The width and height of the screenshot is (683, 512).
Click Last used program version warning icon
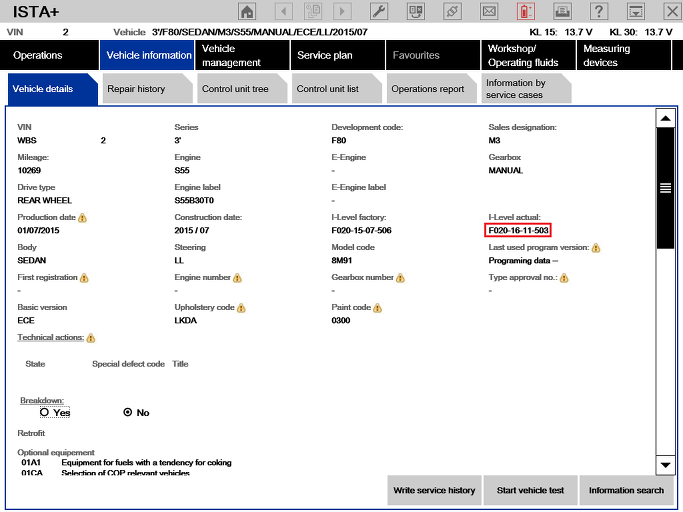596,248
